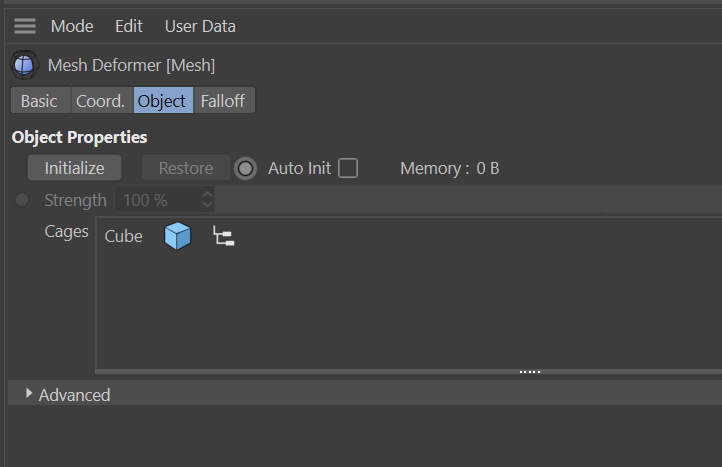Click the Strength stepper arrows
The height and width of the screenshot is (467, 722).
pyautogui.click(x=207, y=200)
